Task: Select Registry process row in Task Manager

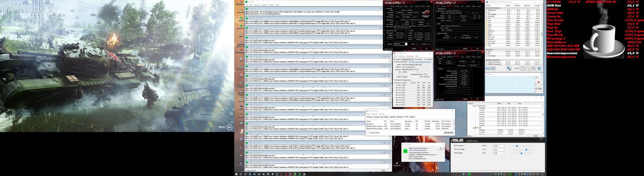Action: [410, 124]
